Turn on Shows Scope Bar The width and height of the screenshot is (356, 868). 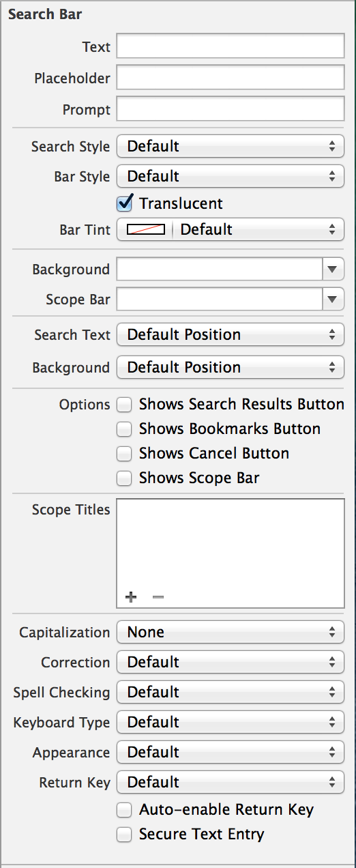tap(124, 478)
